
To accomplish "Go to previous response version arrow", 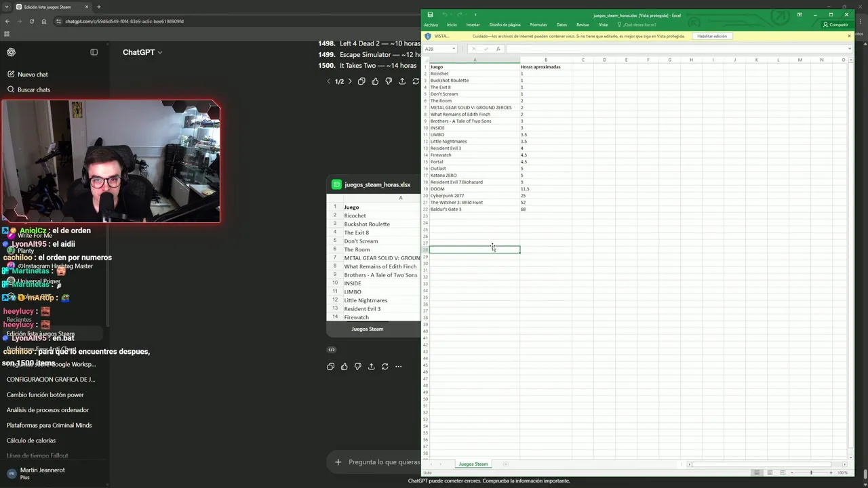I will (x=329, y=81).
